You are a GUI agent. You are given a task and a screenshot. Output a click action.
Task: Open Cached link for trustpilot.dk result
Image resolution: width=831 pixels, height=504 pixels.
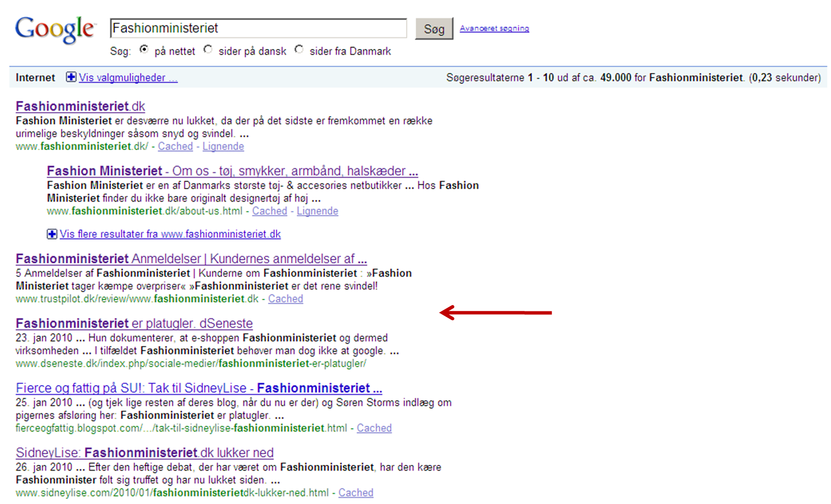(285, 298)
